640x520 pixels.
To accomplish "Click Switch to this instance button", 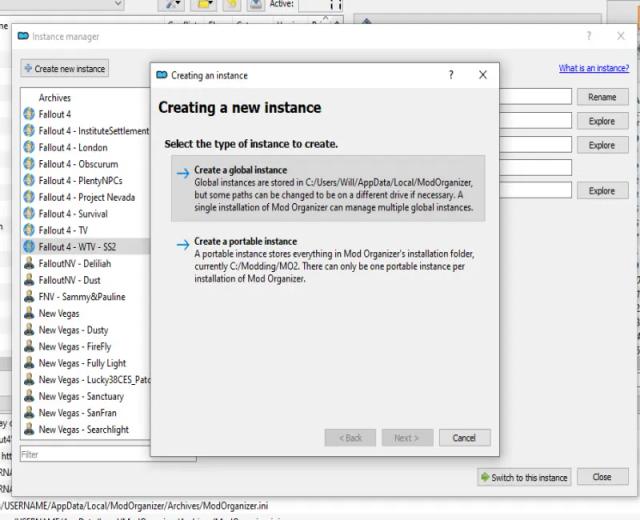I will tap(523, 477).
